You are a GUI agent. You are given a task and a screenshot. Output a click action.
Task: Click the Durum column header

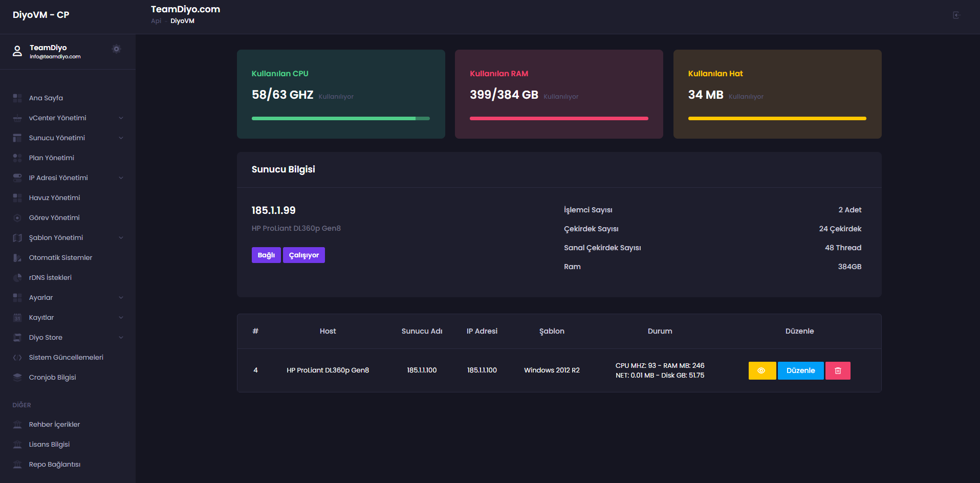coord(660,331)
